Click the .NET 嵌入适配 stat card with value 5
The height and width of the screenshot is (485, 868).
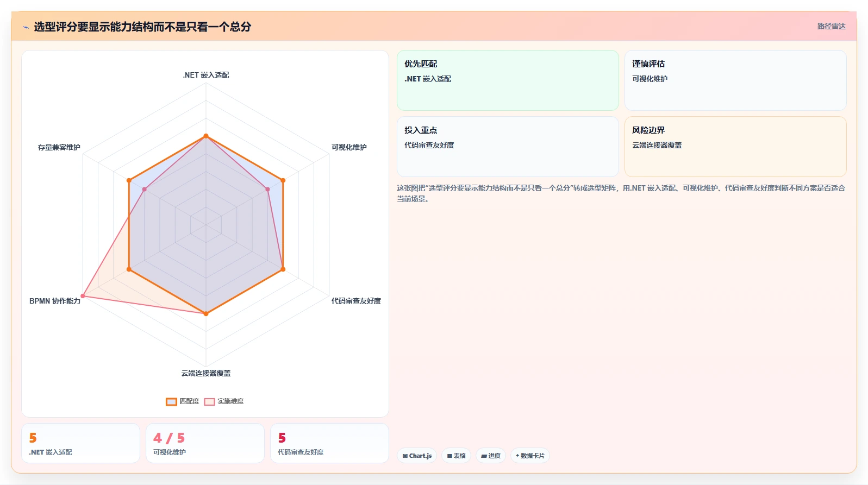[x=80, y=443]
